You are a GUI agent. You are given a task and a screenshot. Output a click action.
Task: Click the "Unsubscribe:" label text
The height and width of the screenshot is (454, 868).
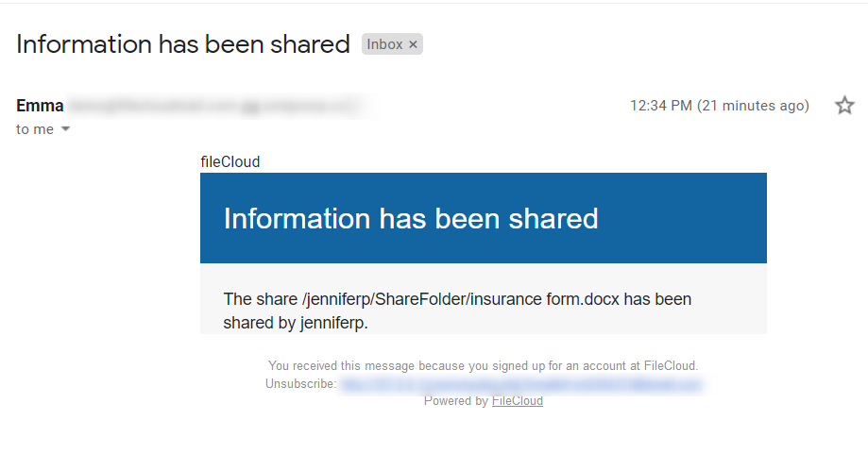[x=300, y=384]
